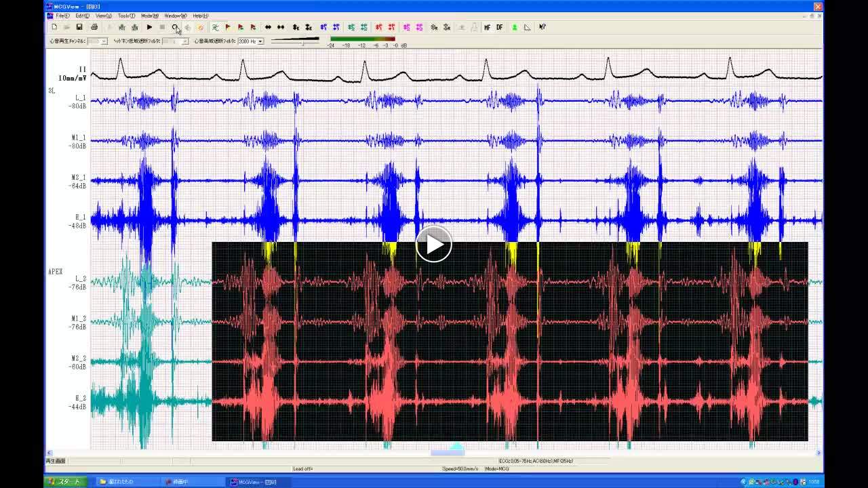Open the Mode menu

tap(149, 16)
